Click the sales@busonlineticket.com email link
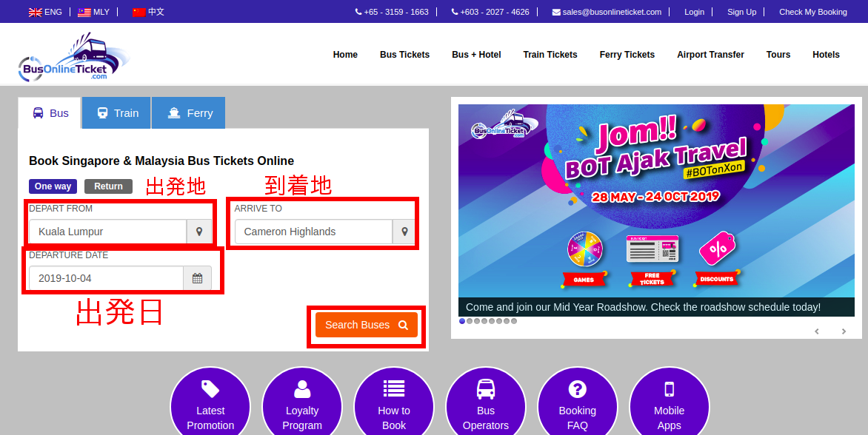 coord(612,12)
